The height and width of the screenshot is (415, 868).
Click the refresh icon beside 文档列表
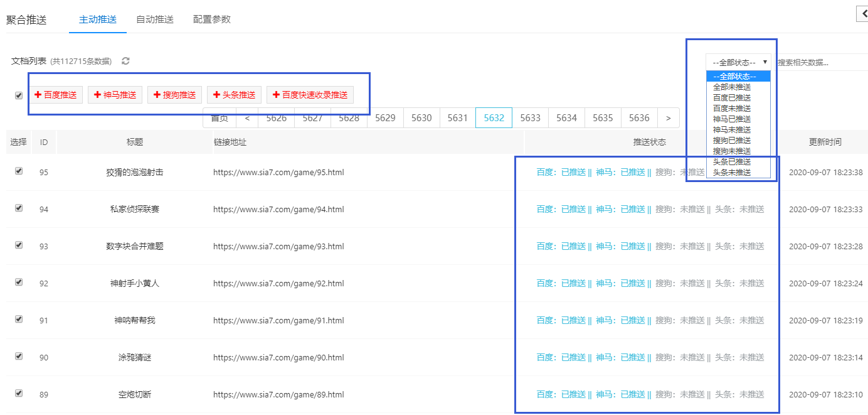pos(125,61)
